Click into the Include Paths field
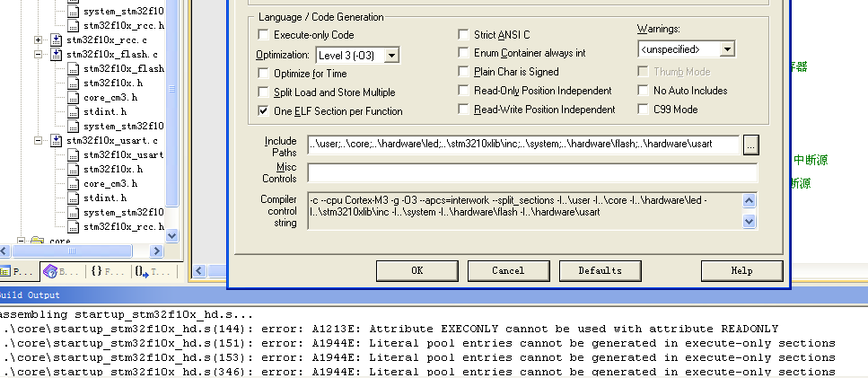868x378 pixels. tap(523, 145)
